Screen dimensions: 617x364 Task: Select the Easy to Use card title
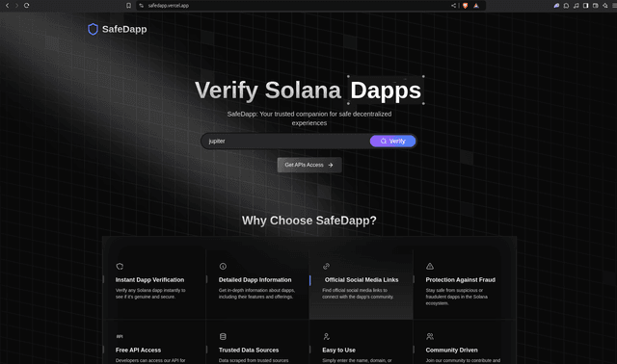tap(338, 351)
